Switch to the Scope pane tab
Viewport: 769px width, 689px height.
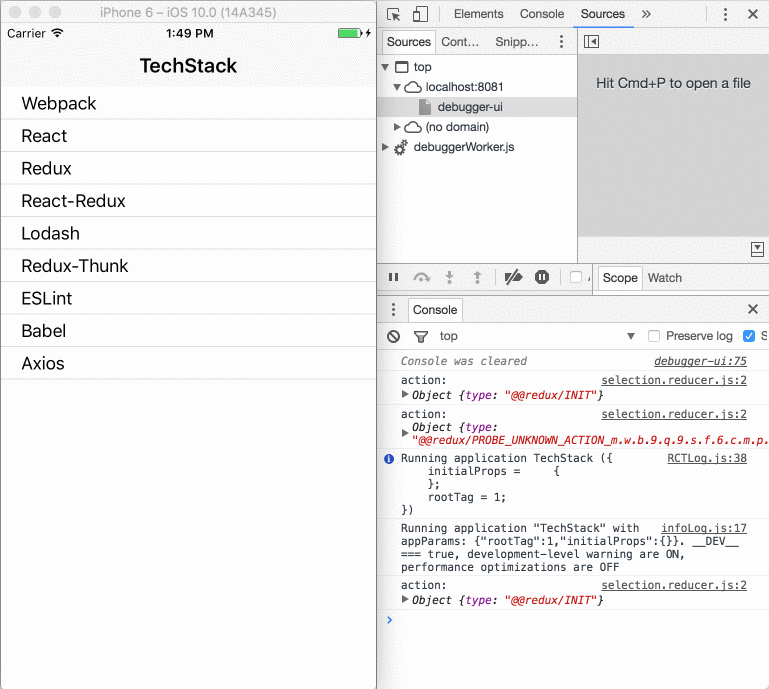coord(620,278)
